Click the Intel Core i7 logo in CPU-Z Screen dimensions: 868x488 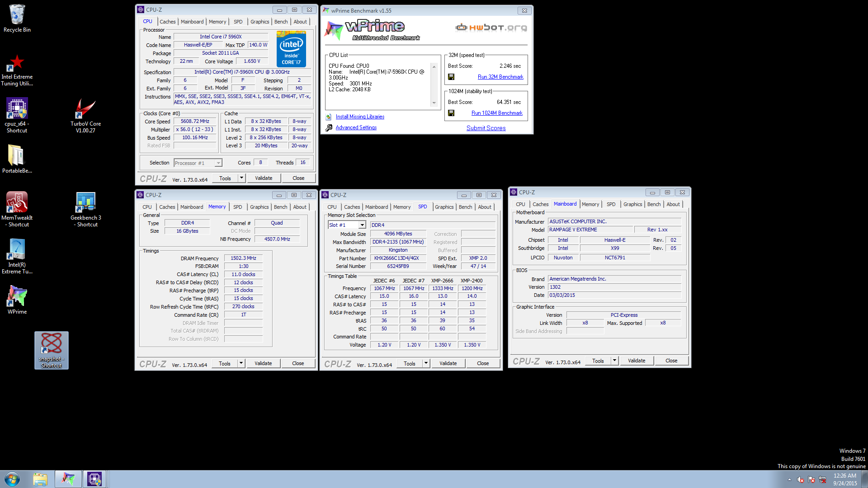[x=291, y=49]
